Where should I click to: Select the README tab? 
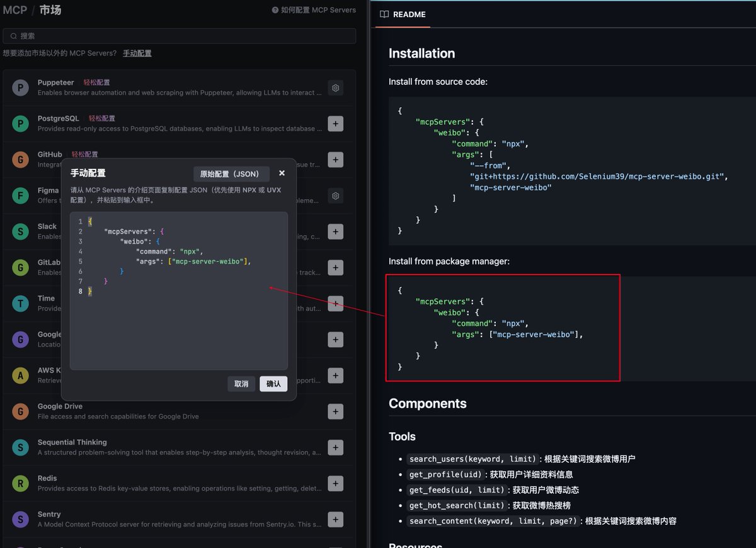point(403,14)
